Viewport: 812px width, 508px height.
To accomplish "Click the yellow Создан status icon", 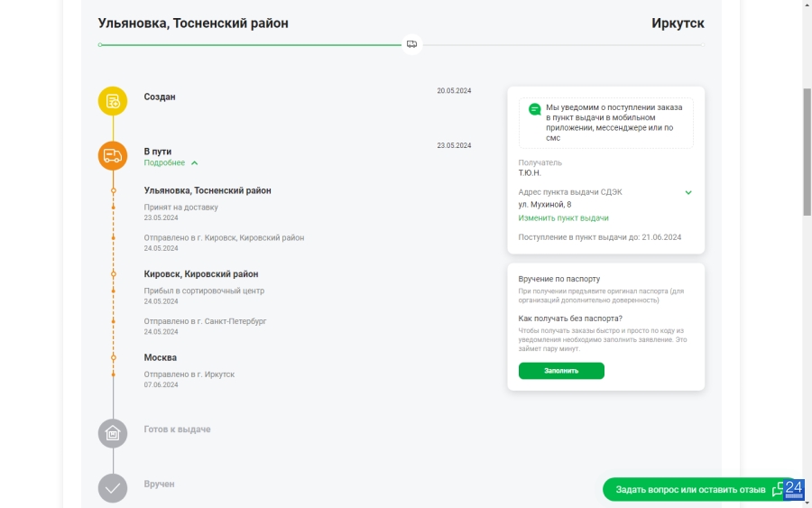I will [x=113, y=101].
